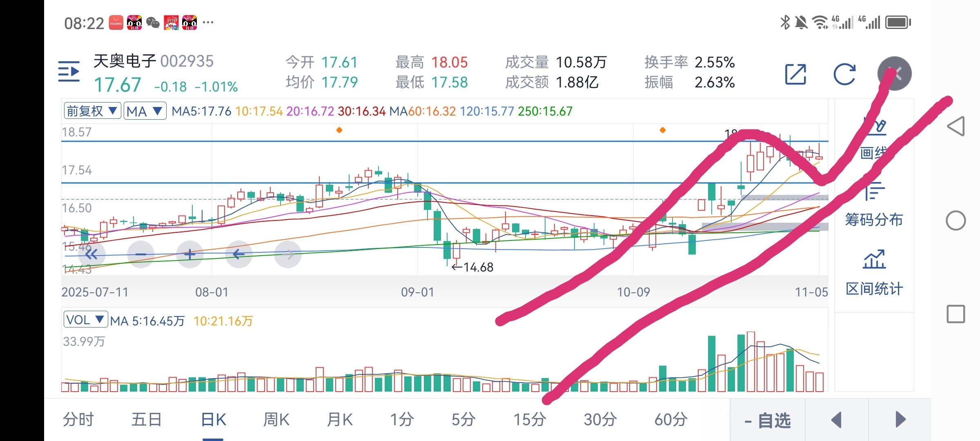Expand the VOL indicator dropdown
This screenshot has height=441, width=980.
point(86,320)
